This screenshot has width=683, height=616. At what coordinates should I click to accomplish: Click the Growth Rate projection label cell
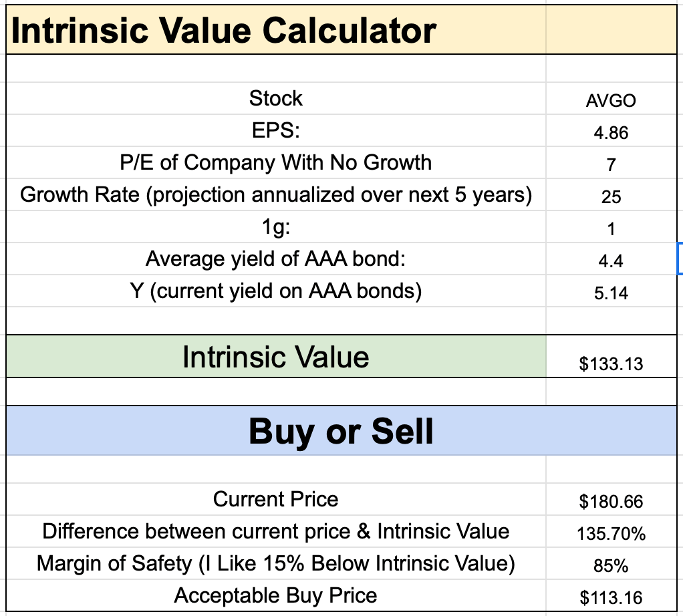point(275,195)
